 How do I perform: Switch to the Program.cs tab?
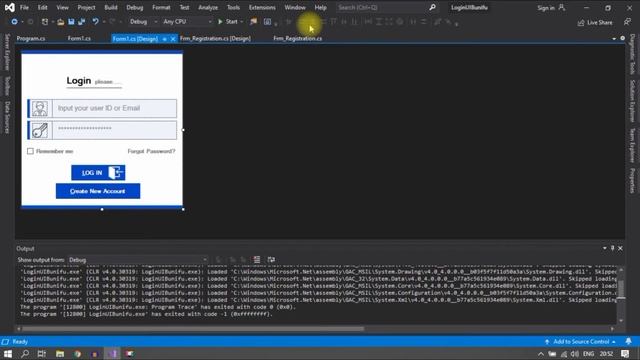pyautogui.click(x=31, y=38)
